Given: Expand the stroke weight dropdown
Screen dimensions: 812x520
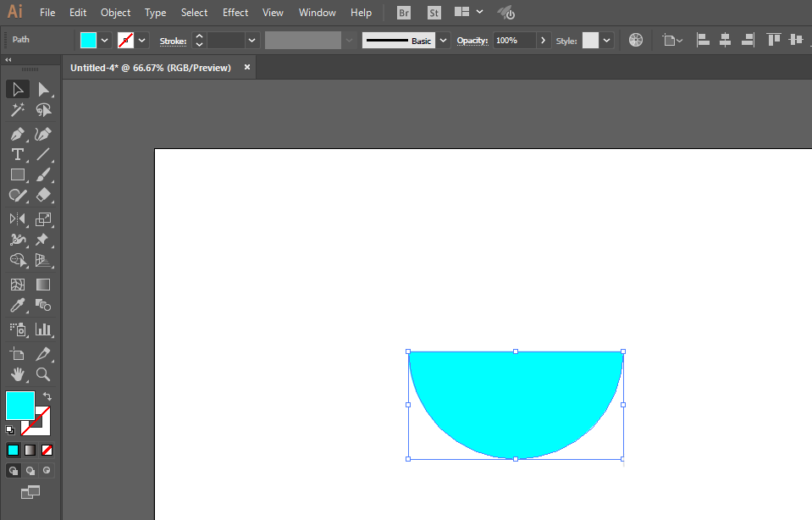Looking at the screenshot, I should (251, 41).
